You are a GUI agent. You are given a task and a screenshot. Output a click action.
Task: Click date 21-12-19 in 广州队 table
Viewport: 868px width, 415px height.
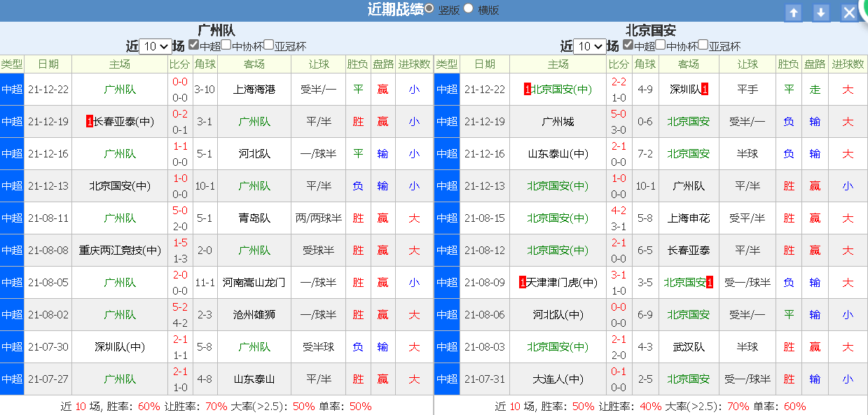point(48,122)
